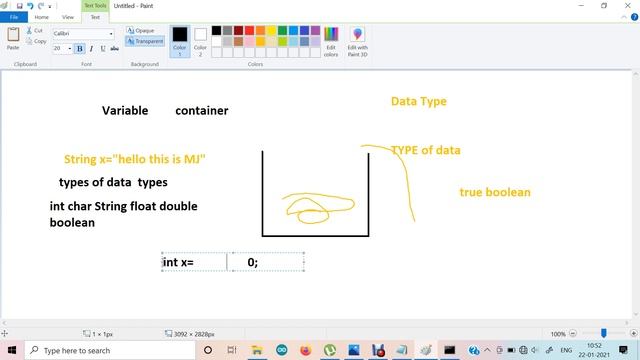640x360 pixels.
Task: Open the Edit colors dialog
Action: [x=331, y=41]
